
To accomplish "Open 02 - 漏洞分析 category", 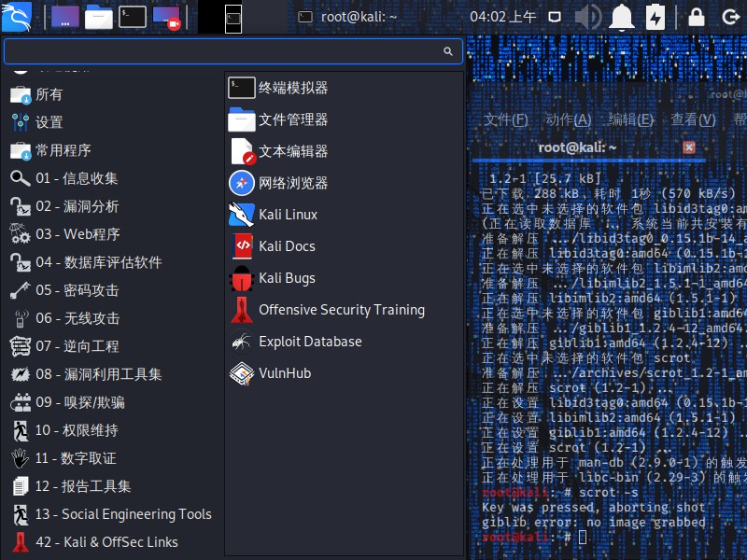I will (112, 206).
